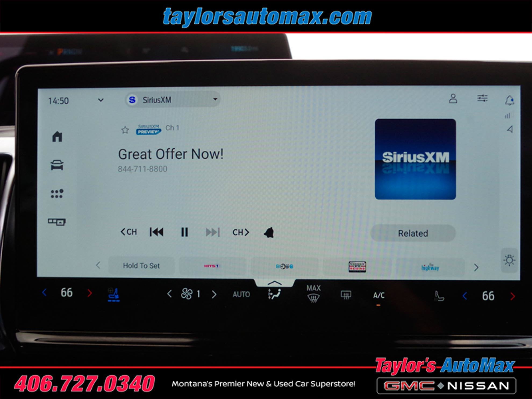The image size is (532, 399).
Task: Open the SiriusXM source dropdown
Action: click(173, 100)
